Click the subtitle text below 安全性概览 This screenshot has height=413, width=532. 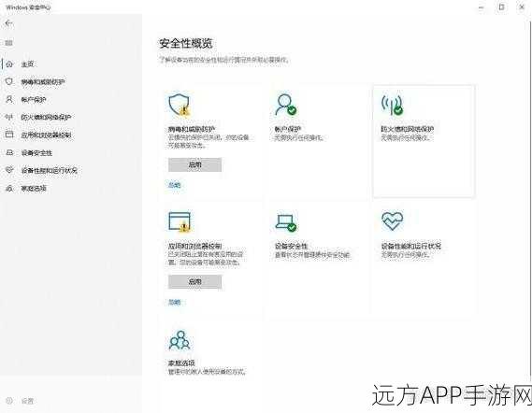pos(224,60)
